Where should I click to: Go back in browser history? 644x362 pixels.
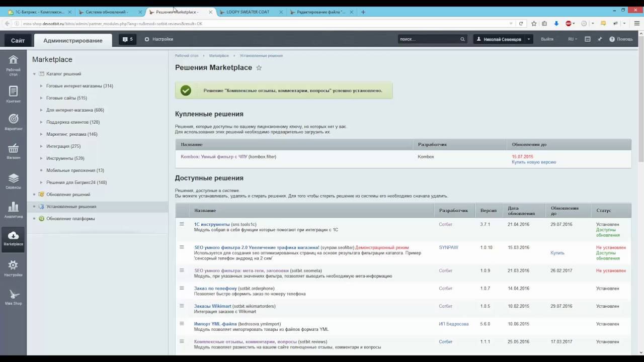[7, 24]
